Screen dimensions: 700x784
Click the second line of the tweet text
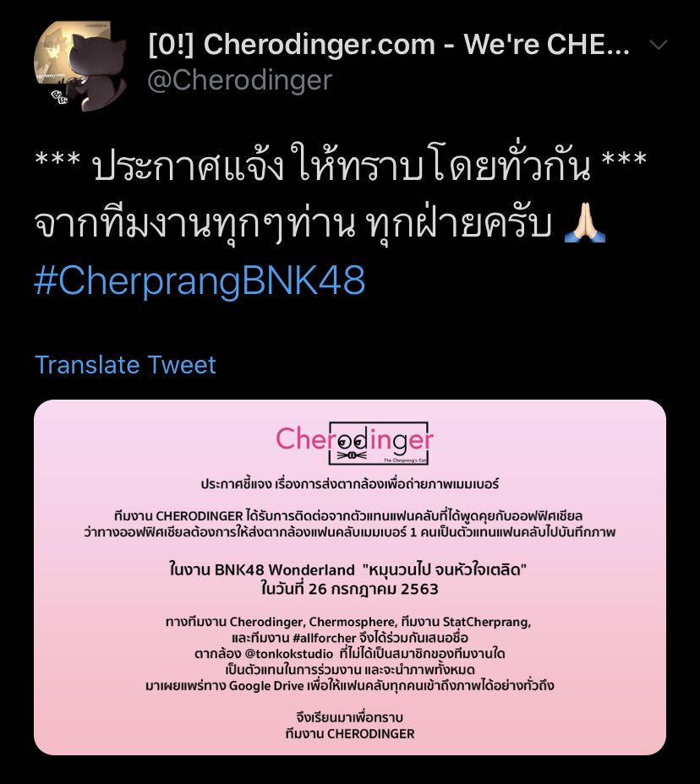pos(320,224)
